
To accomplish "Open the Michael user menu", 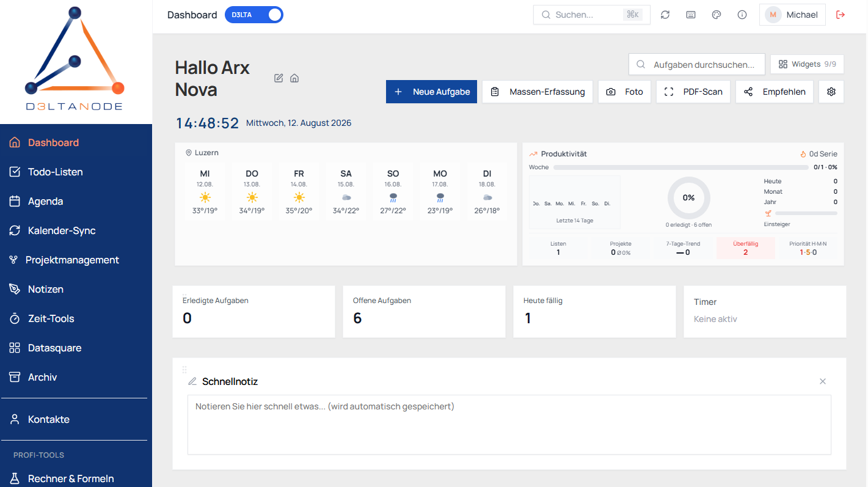I will [792, 15].
